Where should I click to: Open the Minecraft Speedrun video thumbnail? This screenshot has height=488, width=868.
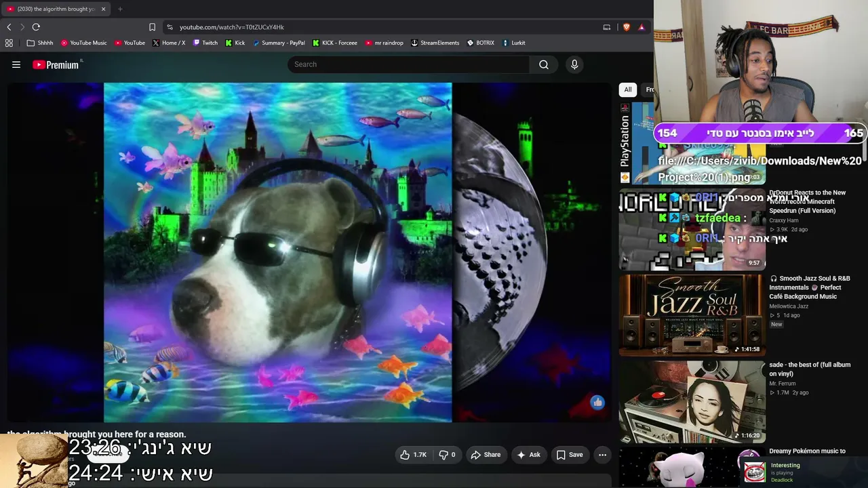coord(692,229)
